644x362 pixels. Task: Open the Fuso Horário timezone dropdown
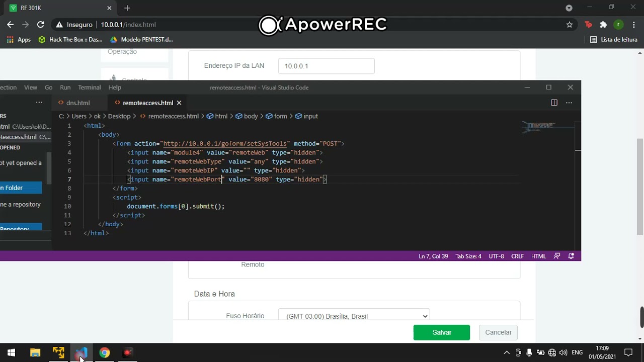pos(354,316)
